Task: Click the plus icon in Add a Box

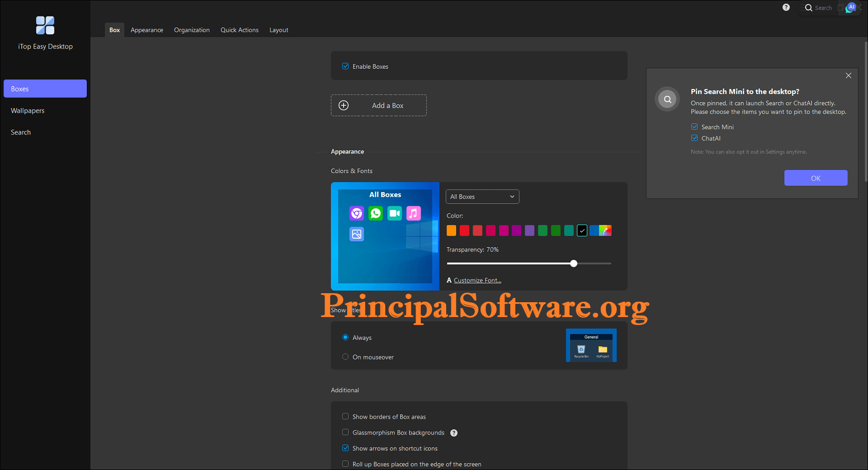Action: click(x=343, y=105)
